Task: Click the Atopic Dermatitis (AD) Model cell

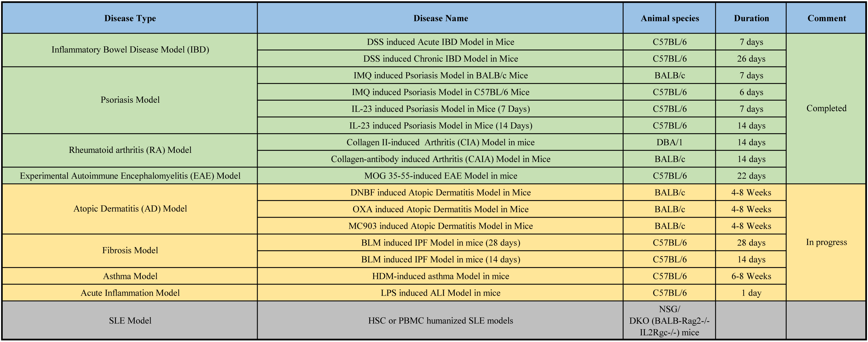Action: (130, 209)
